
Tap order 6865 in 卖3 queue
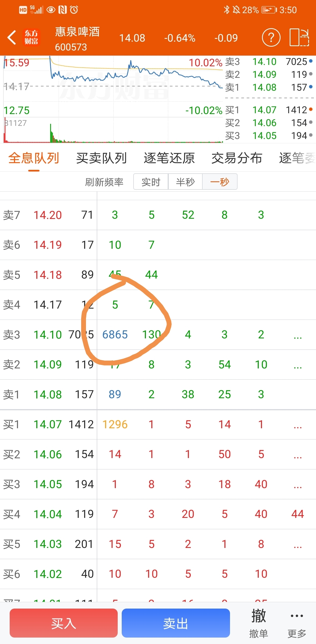click(x=115, y=335)
